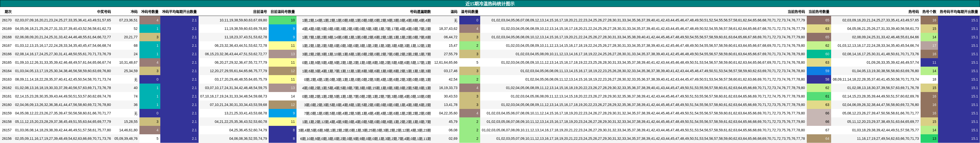Select period cell 26160
Viewport: 980px width, 143px height.
[6, 105]
